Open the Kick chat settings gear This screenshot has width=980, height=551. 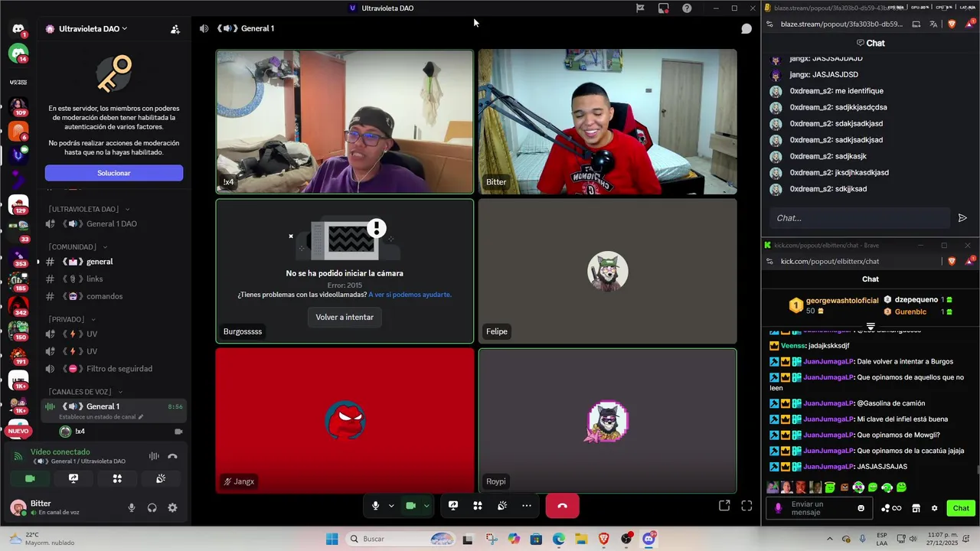point(934,508)
